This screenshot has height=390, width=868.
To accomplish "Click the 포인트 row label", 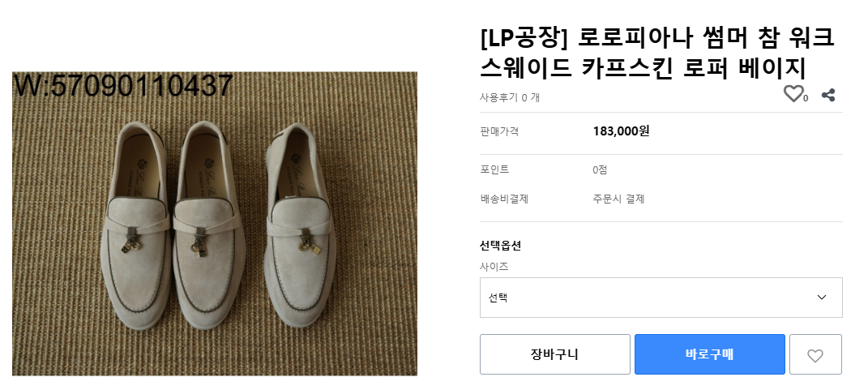I will [494, 169].
